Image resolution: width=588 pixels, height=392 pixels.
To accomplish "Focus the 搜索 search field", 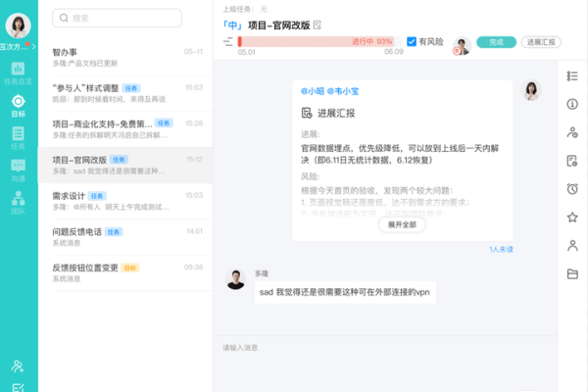I will click(x=117, y=18).
